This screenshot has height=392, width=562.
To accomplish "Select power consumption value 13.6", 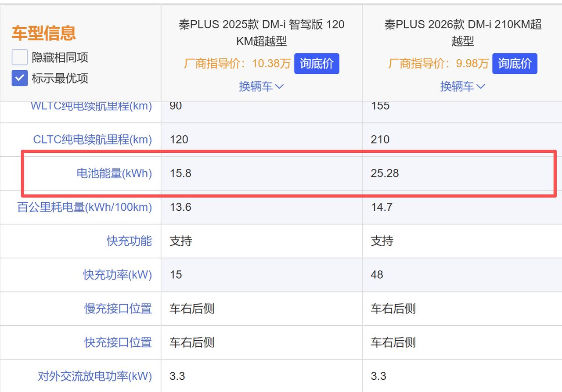I will pyautogui.click(x=180, y=207).
